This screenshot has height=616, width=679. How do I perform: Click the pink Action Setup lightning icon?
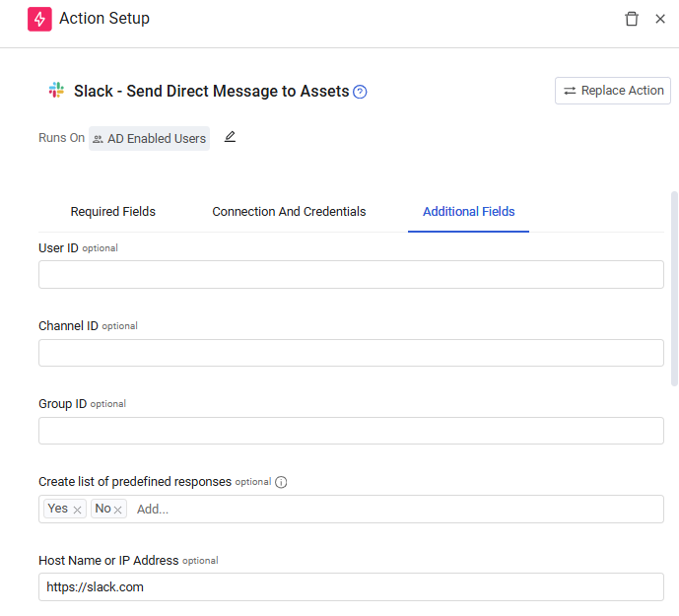[39, 19]
